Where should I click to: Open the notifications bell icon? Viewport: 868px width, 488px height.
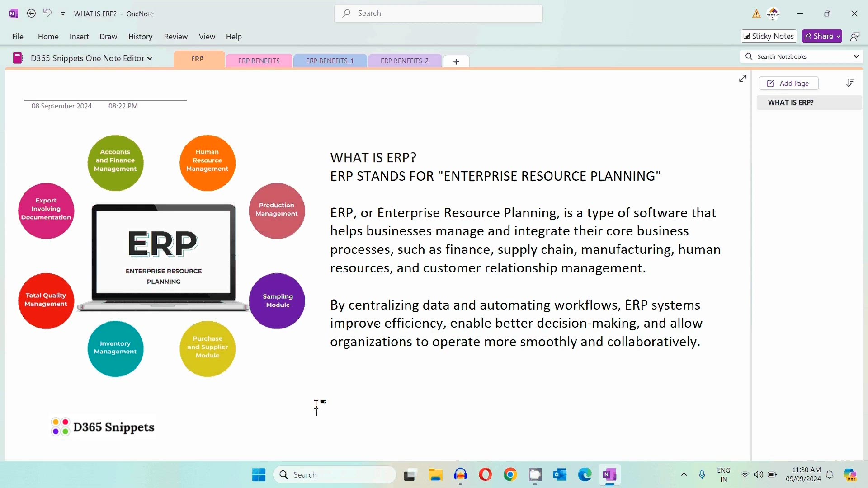click(x=830, y=475)
